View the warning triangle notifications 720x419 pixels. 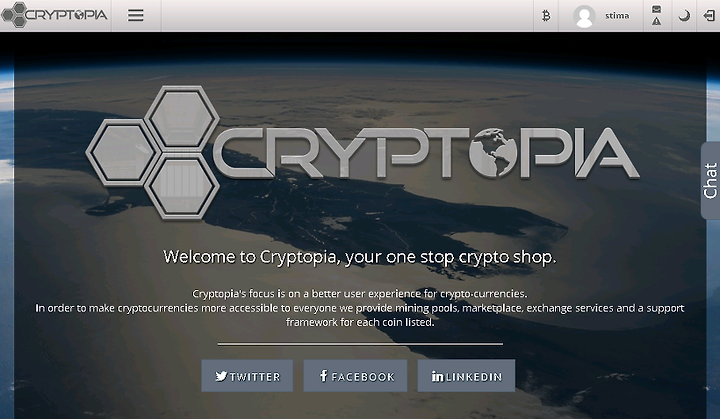click(x=657, y=21)
